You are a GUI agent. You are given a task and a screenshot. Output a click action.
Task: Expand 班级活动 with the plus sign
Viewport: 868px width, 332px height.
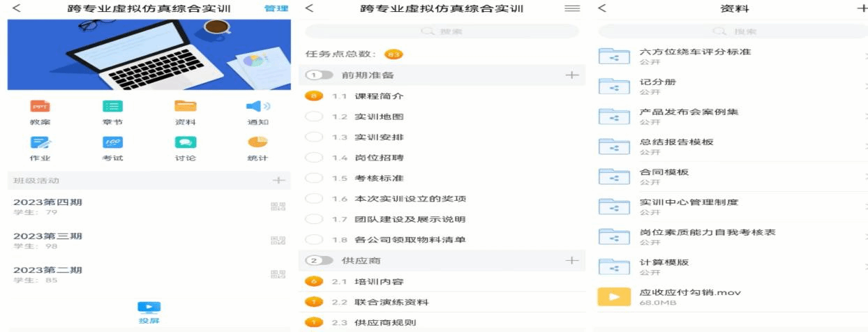point(278,180)
